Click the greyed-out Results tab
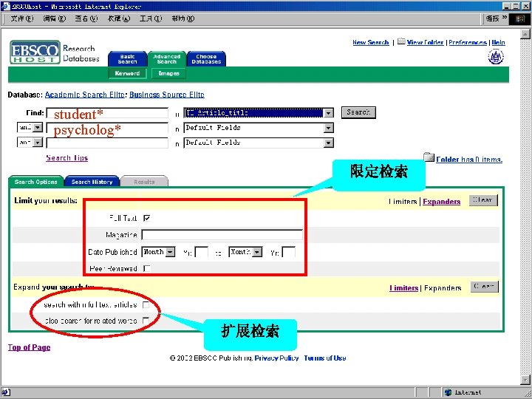The height and width of the screenshot is (399, 532). [x=144, y=182]
